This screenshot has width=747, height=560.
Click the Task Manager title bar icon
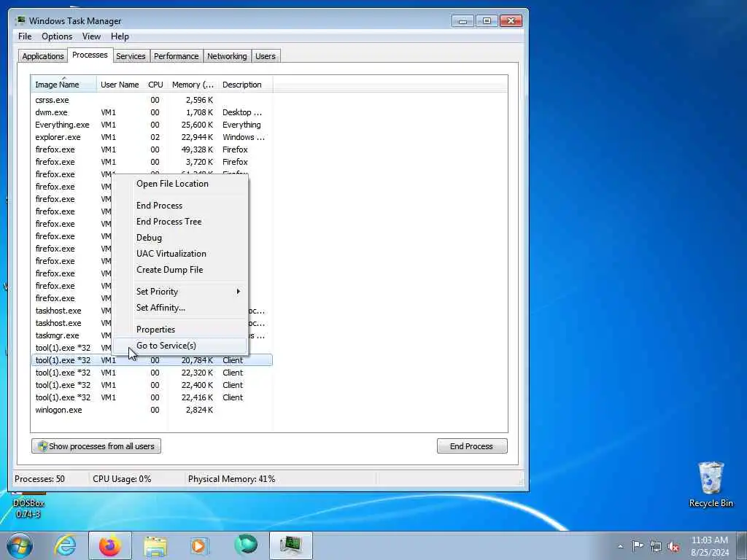point(20,20)
